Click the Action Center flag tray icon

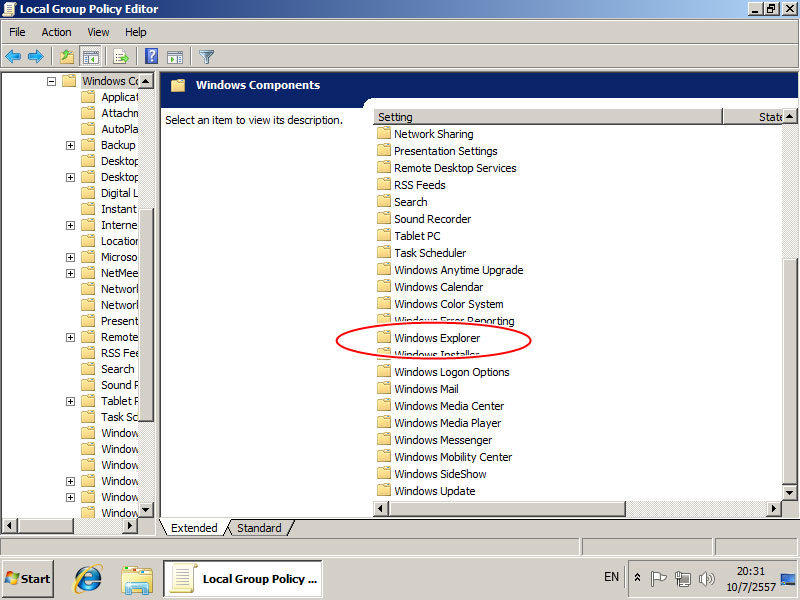[659, 579]
